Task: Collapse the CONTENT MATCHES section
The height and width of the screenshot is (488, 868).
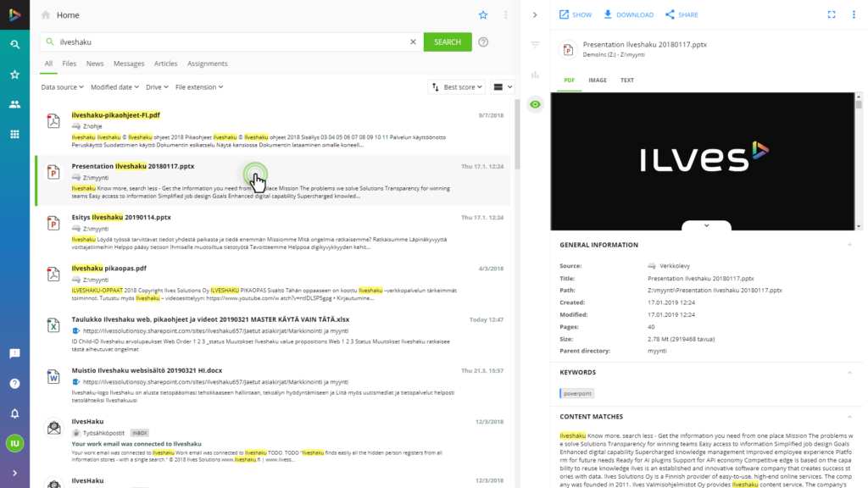Action: (x=849, y=417)
